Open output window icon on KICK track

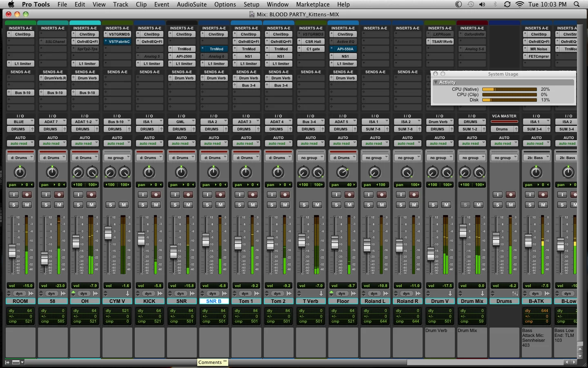(160, 294)
